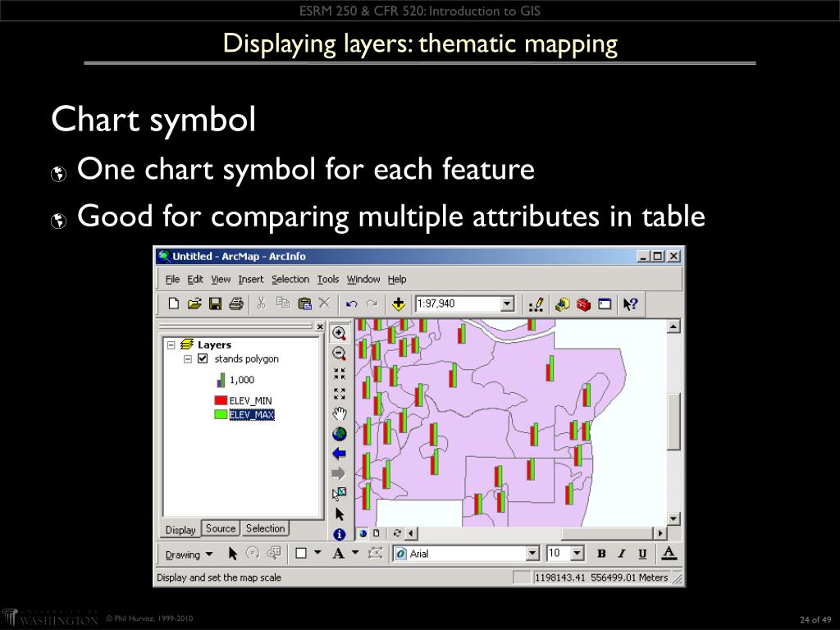This screenshot has height=630, width=840.
Task: Click the What's This help icon
Action: [630, 304]
